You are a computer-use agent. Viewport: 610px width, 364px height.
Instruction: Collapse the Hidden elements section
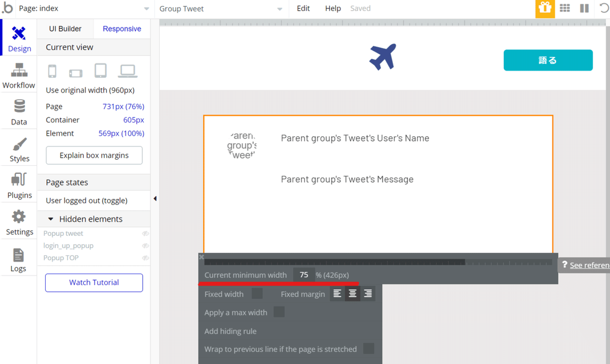pyautogui.click(x=51, y=219)
